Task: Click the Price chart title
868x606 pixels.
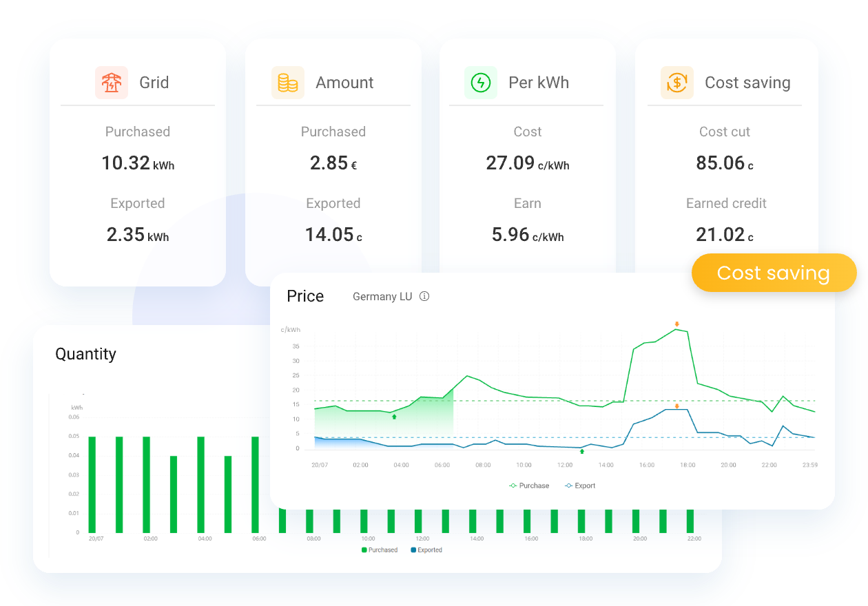Action: [305, 296]
